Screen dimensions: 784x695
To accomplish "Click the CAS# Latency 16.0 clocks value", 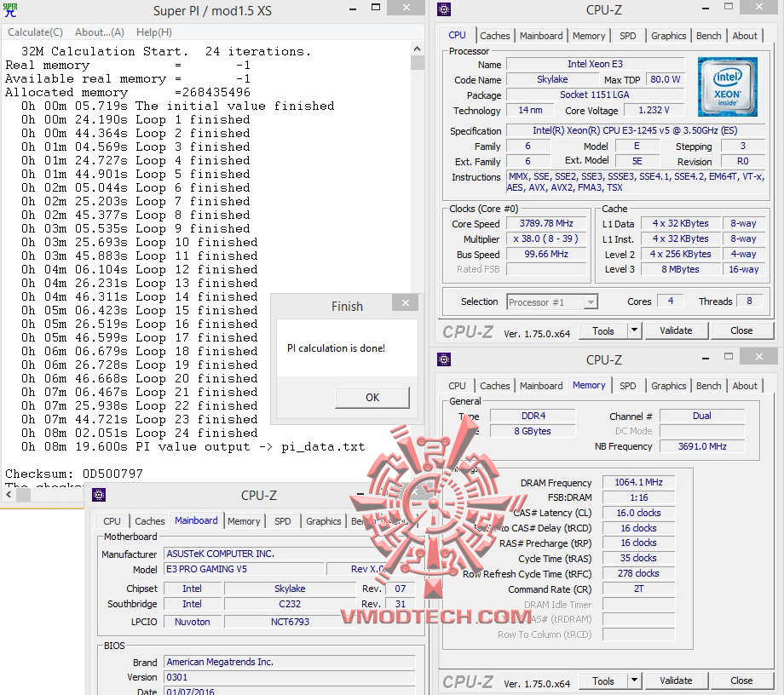I will click(638, 513).
